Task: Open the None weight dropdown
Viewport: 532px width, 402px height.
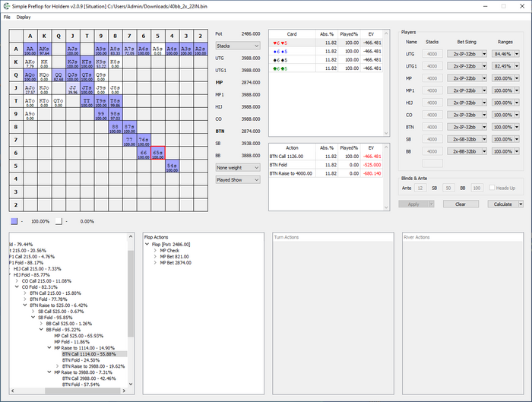Action: [x=238, y=168]
